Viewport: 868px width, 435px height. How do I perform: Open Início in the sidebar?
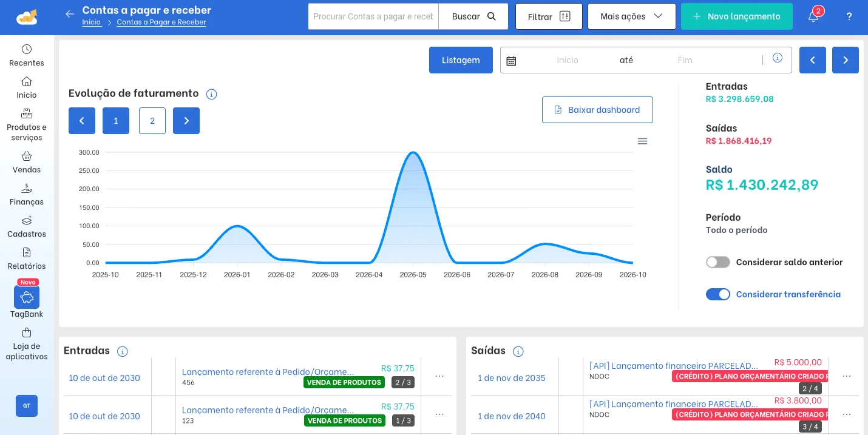coord(27,87)
